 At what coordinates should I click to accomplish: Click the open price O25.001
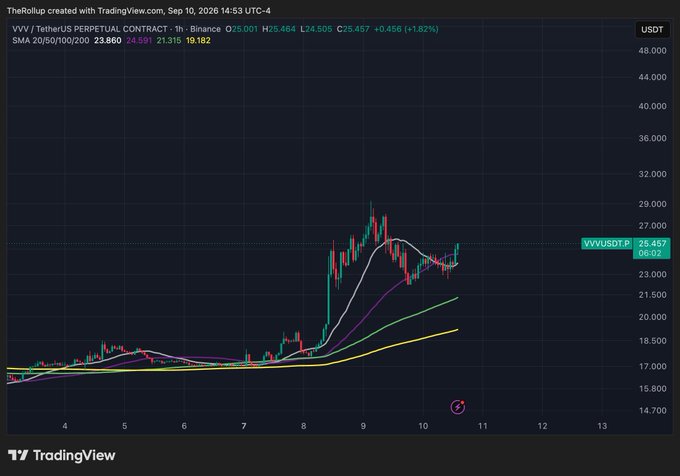click(242, 29)
